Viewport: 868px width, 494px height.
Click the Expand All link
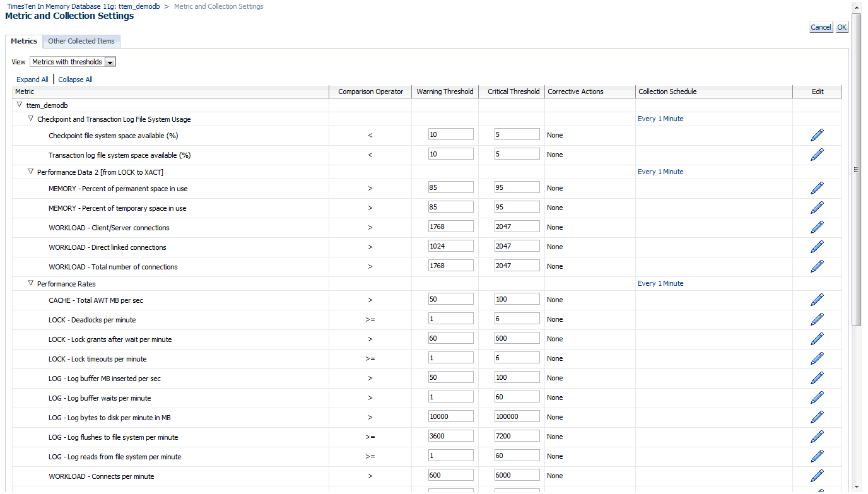click(x=32, y=79)
